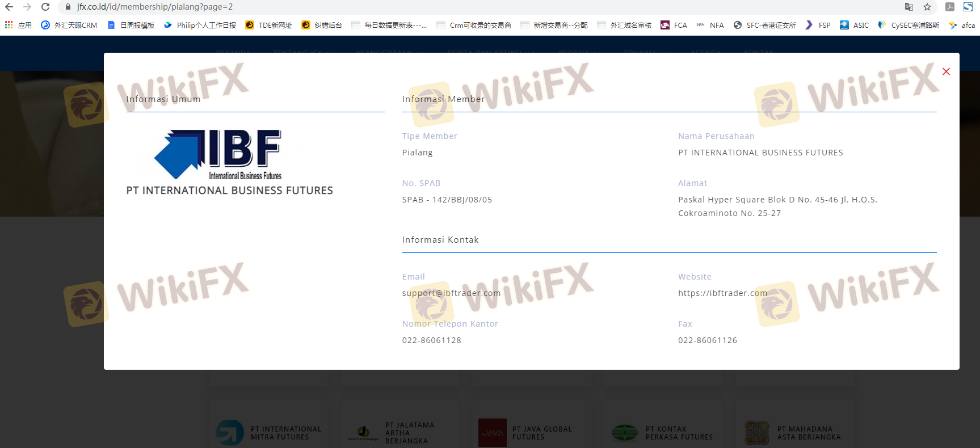Open the Crm可收录的交易商 bookmark

point(474,25)
